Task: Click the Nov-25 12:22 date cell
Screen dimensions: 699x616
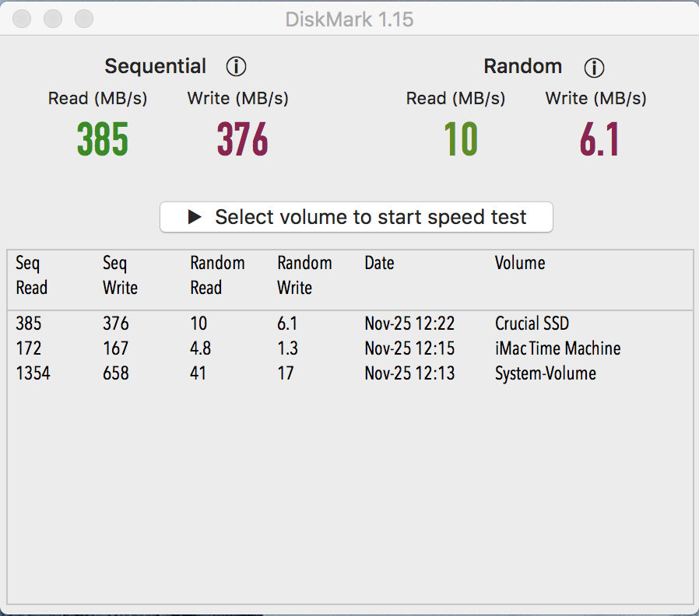Action: pos(409,324)
